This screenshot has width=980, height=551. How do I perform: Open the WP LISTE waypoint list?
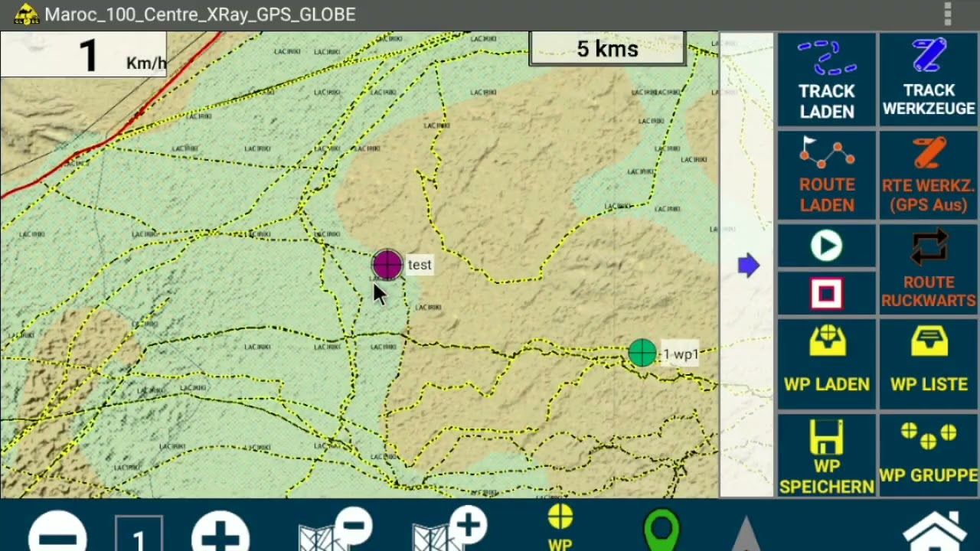tap(929, 364)
